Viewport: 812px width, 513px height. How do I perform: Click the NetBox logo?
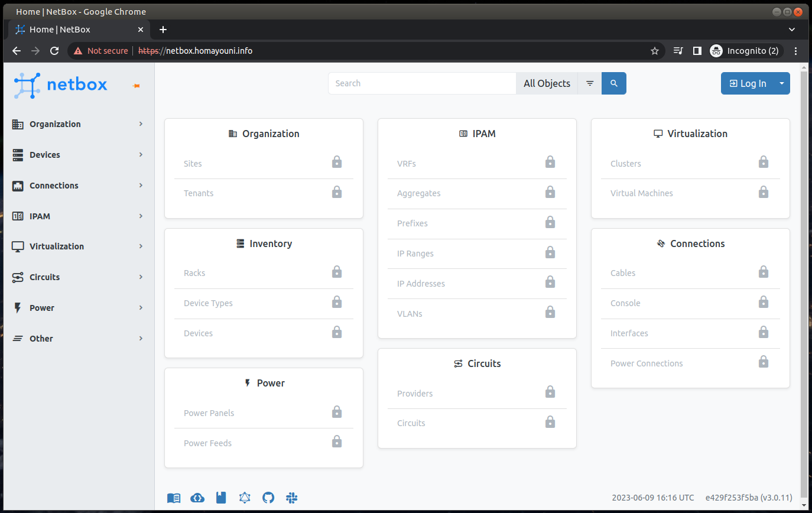(60, 85)
